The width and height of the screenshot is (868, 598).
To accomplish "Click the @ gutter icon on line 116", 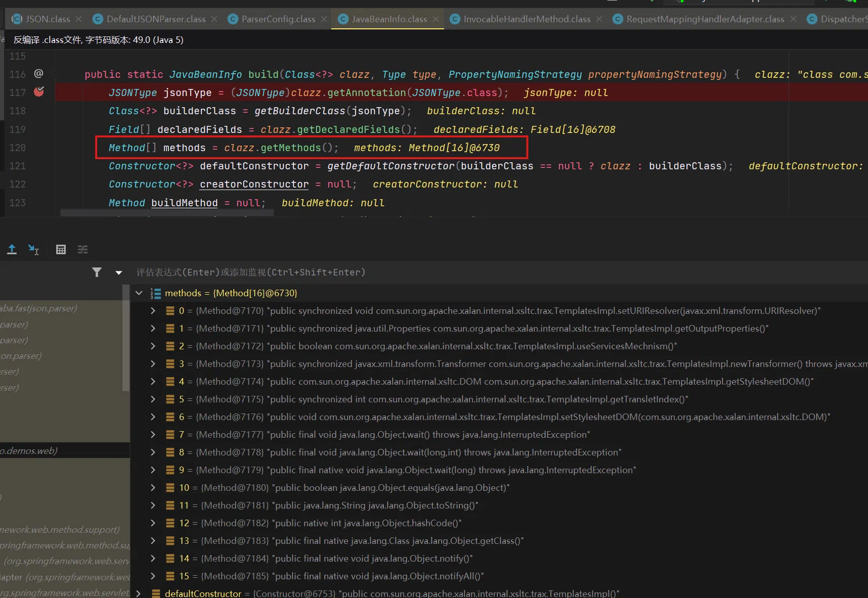I will (38, 74).
